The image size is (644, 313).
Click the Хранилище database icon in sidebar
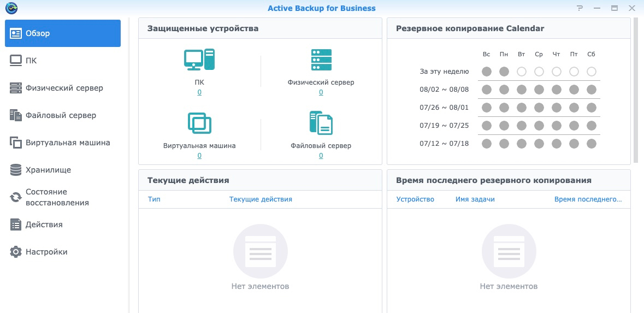16,170
